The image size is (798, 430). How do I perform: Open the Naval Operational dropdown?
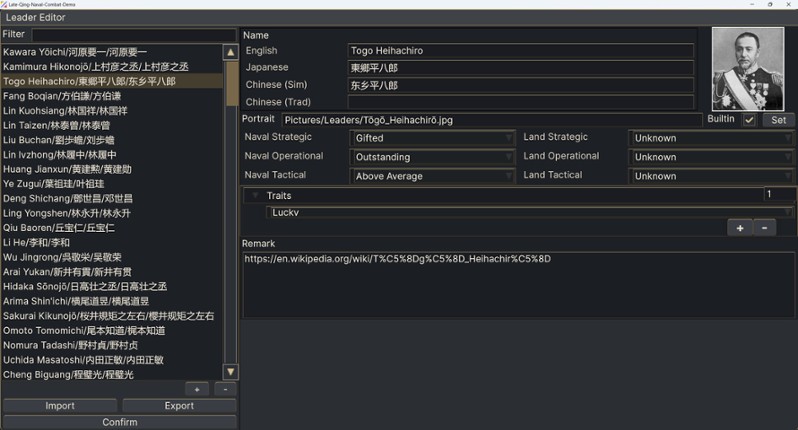click(432, 157)
